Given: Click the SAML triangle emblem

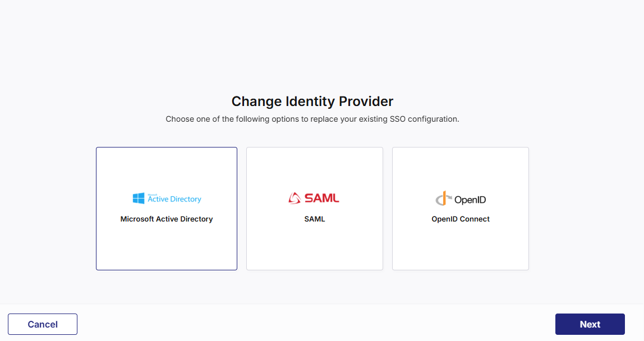Looking at the screenshot, I should (x=293, y=197).
